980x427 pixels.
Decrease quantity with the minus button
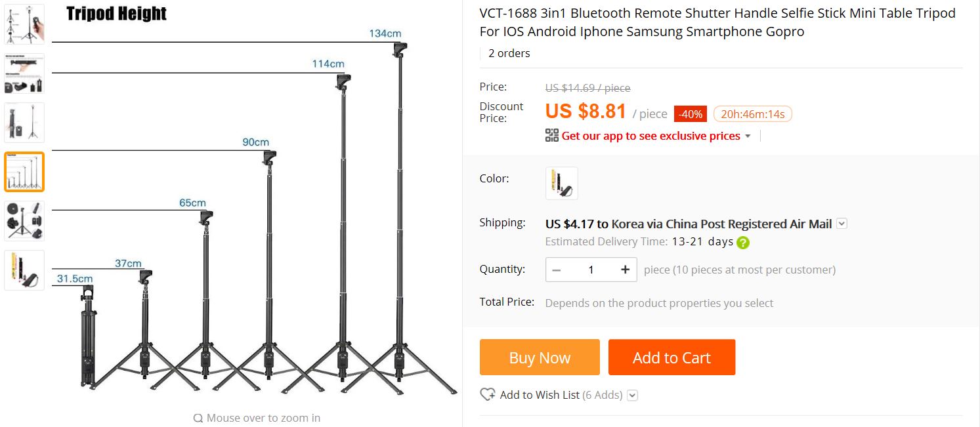pyautogui.click(x=557, y=270)
